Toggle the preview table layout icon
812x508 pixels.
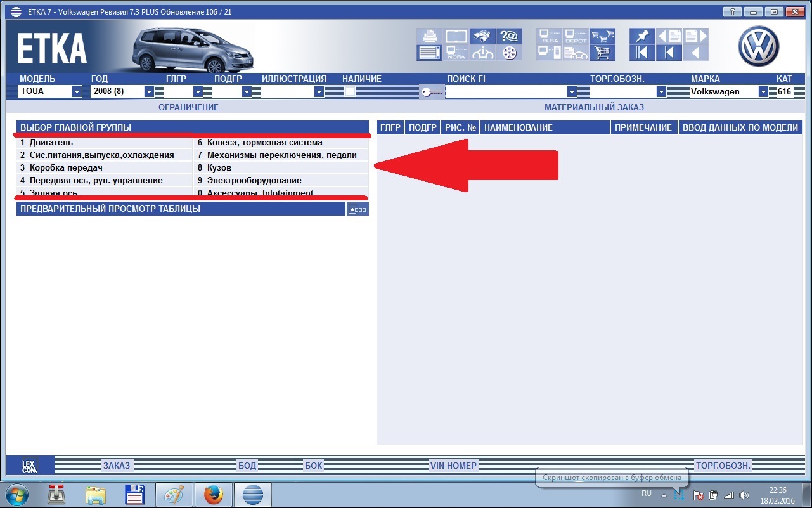358,209
